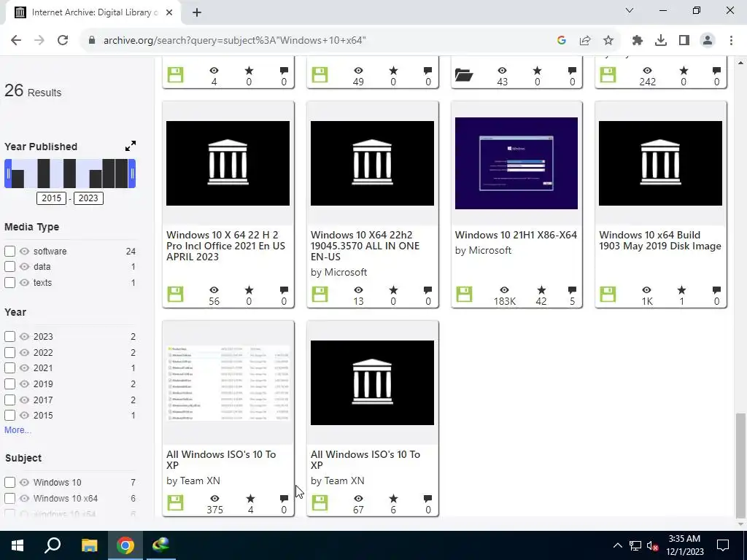This screenshot has height=560, width=747.
Task: Open the Chrome profile avatar
Action: (708, 41)
